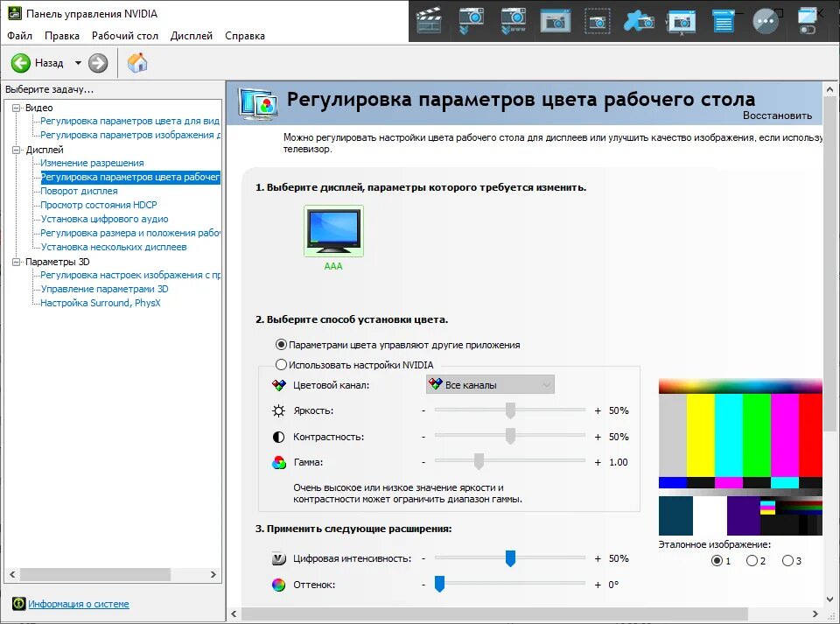Choose reference image 2 radio button

click(x=752, y=561)
